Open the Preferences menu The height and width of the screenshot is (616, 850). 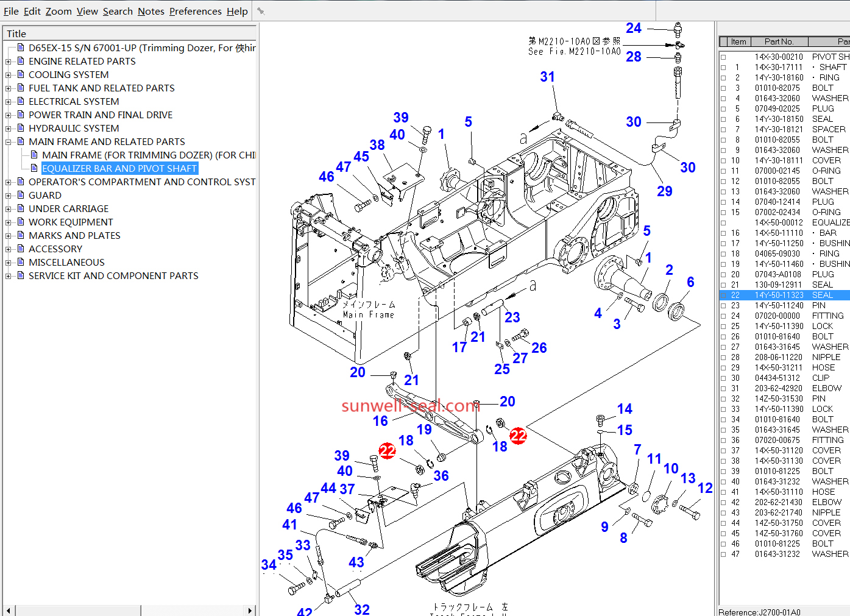coord(195,11)
